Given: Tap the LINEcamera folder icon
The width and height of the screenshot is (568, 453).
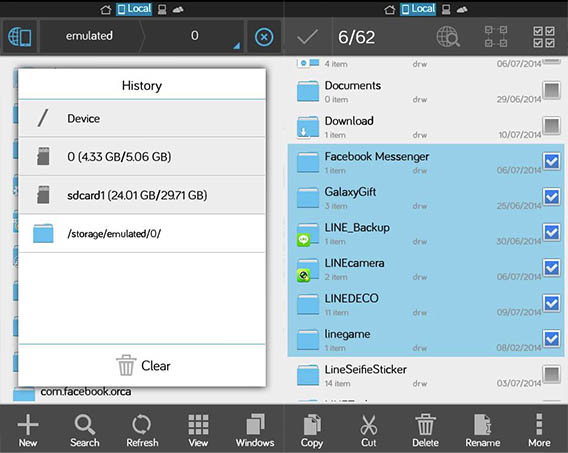Looking at the screenshot, I should [308, 270].
